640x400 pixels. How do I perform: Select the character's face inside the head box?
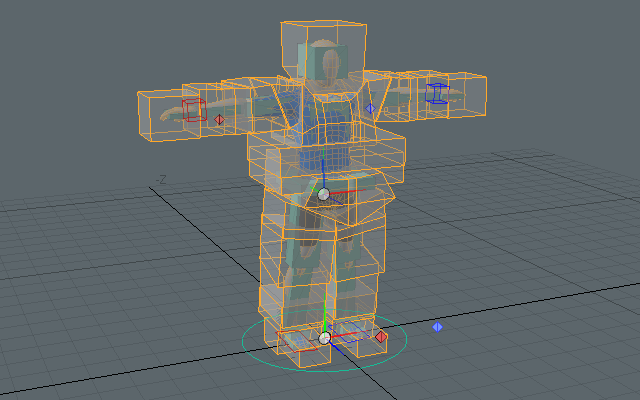[333, 64]
